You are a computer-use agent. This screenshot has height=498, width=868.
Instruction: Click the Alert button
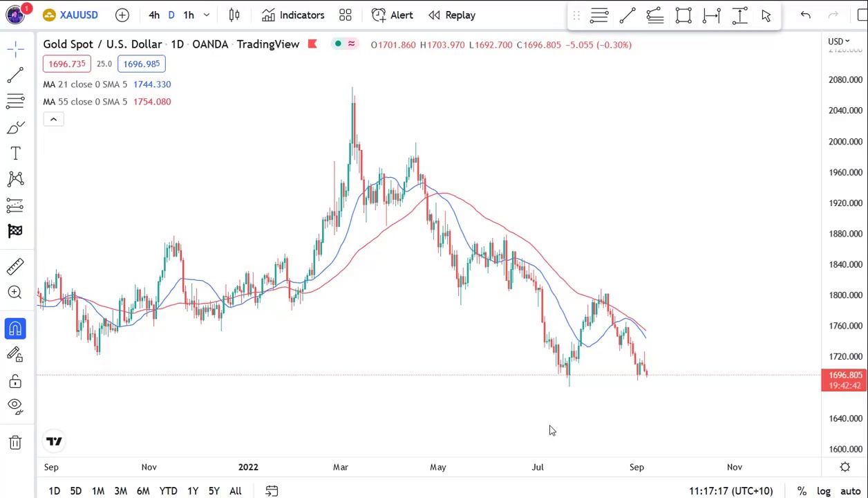(x=392, y=15)
